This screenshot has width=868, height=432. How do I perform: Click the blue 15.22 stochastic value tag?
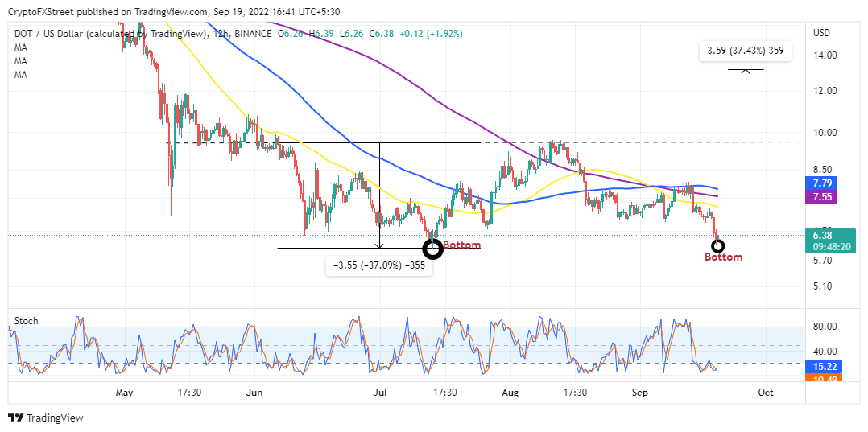click(828, 366)
